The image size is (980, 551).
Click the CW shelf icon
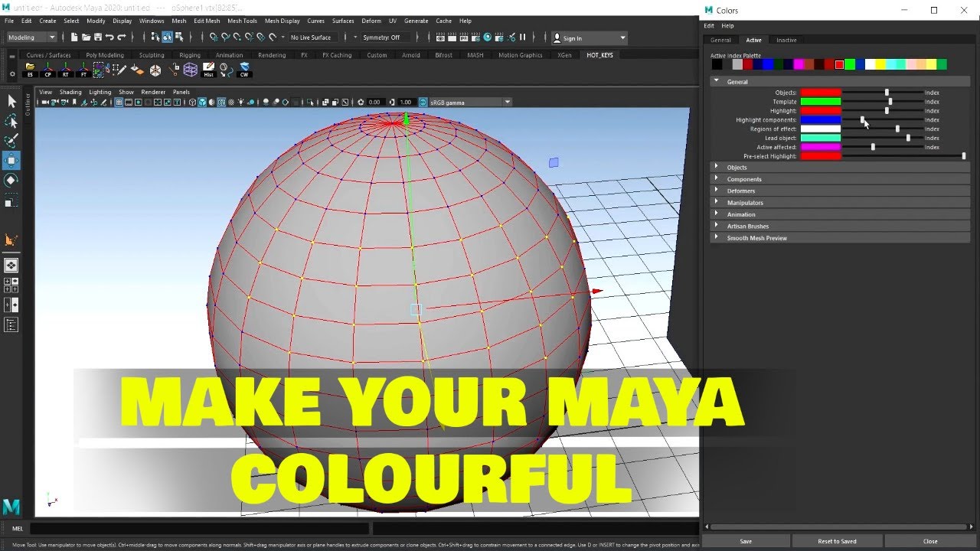(x=244, y=70)
